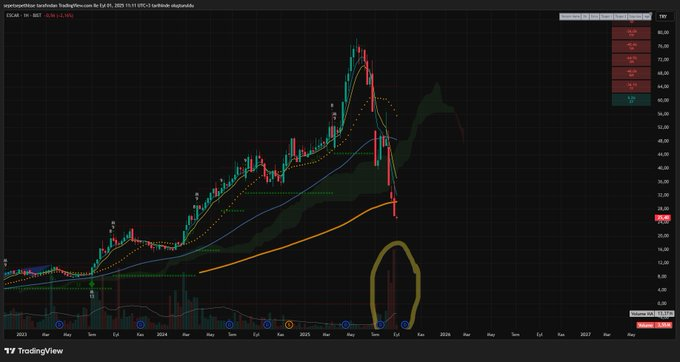
Task: Click the green cell in the top-right indicator table
Action: pos(631,100)
